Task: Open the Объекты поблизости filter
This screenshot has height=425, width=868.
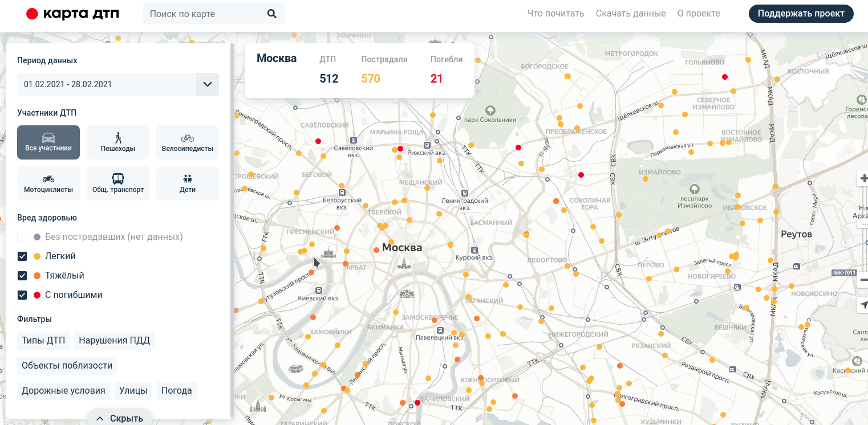Action: pos(67,366)
